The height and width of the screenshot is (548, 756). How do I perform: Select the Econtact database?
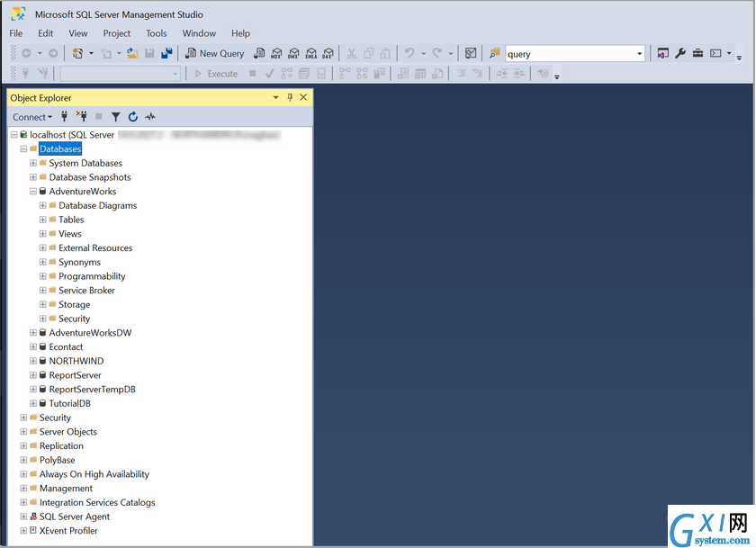click(66, 347)
